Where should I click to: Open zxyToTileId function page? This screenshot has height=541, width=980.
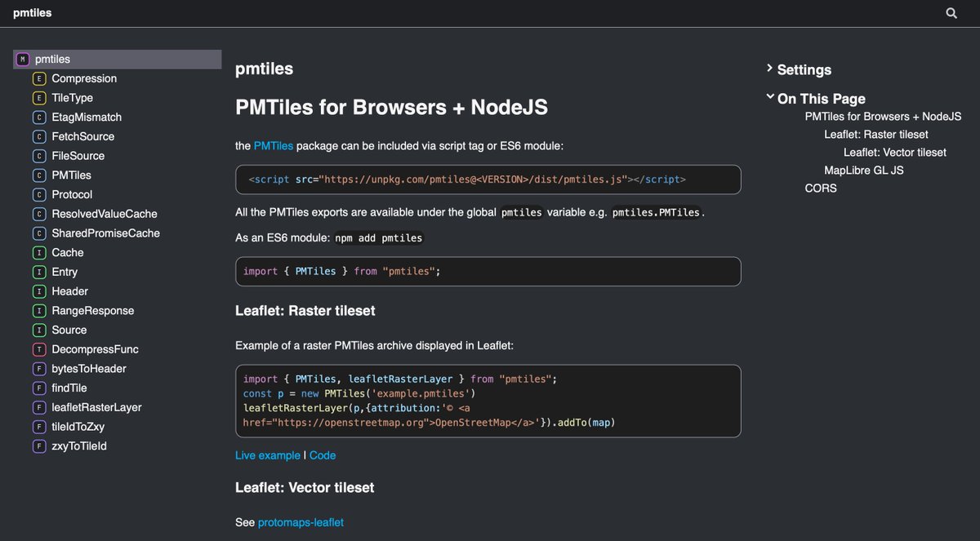tap(79, 446)
